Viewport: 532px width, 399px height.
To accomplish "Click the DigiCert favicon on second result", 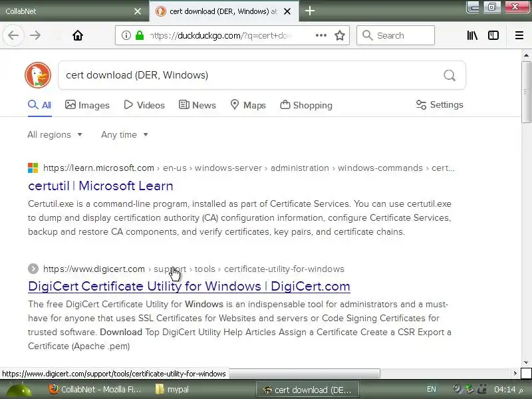I will [33, 269].
